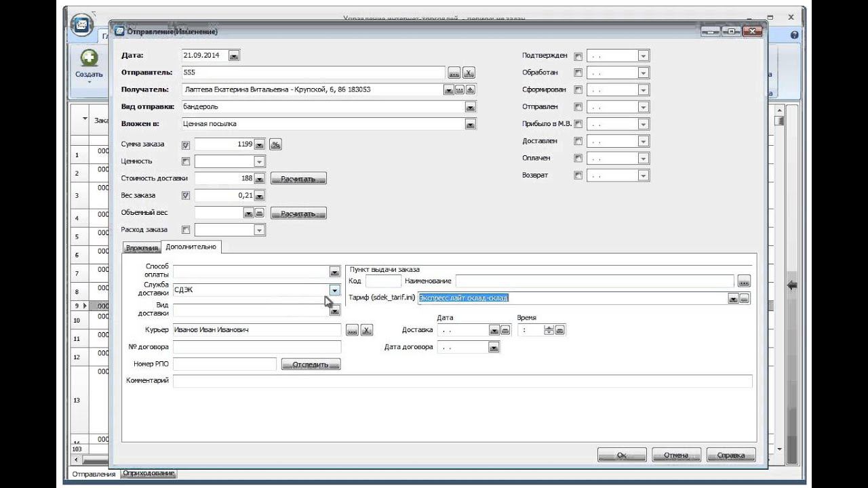Viewport: 868px width, 488px height.
Task: Click Расчитать next to Объемный вес
Action: (x=298, y=213)
